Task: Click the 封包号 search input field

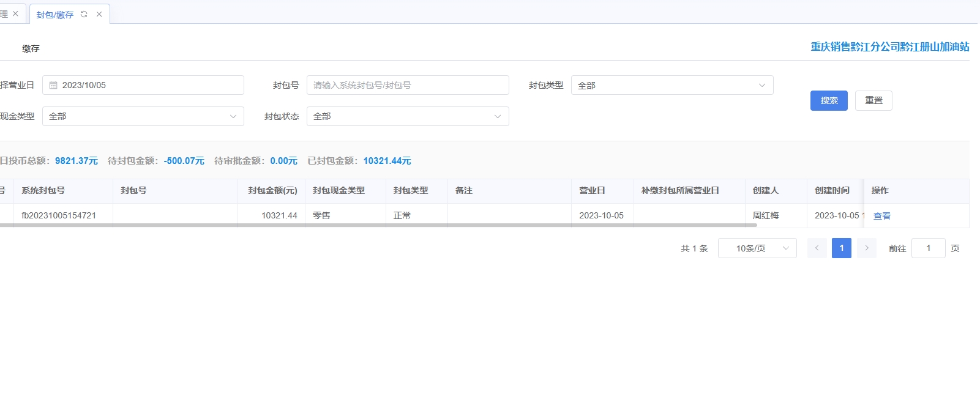Action: click(x=407, y=85)
